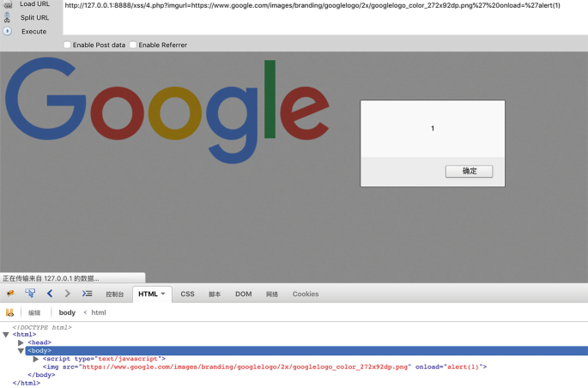Enable the Referrer checkbox
This screenshot has width=588, height=388.
133,45
